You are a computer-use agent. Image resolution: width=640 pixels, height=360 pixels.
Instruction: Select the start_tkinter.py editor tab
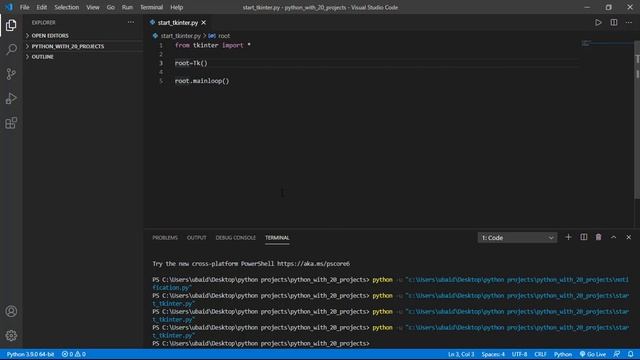tap(178, 23)
